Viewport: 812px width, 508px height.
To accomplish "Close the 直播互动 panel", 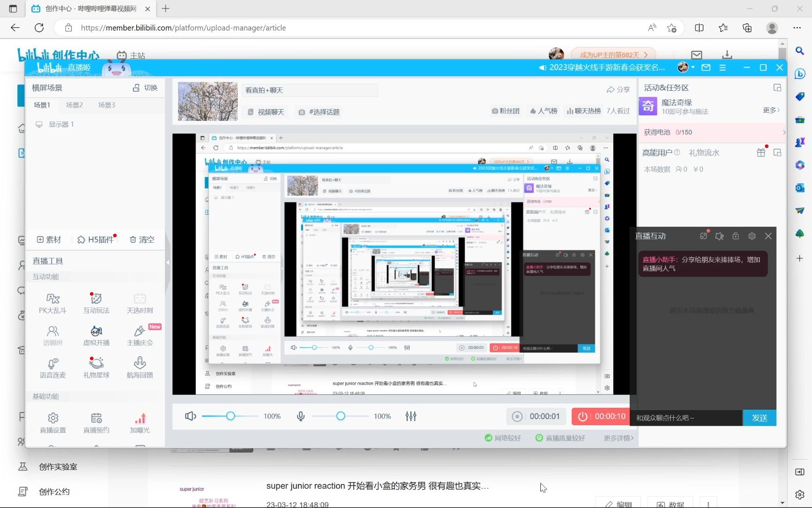I will [768, 236].
